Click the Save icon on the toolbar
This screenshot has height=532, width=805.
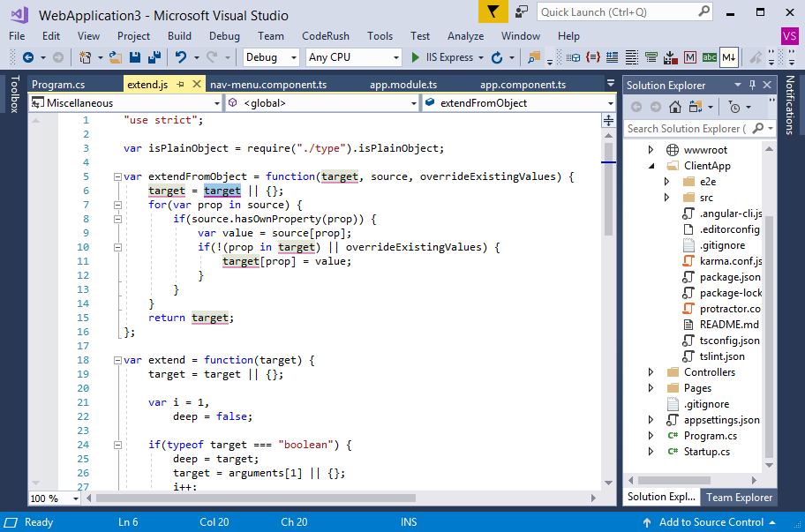click(x=136, y=58)
